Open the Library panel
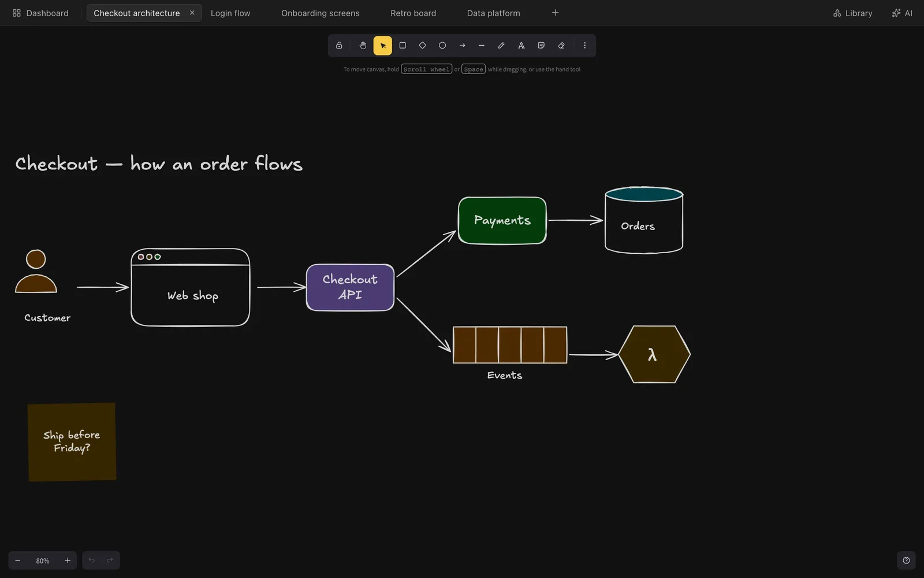 pyautogui.click(x=853, y=13)
